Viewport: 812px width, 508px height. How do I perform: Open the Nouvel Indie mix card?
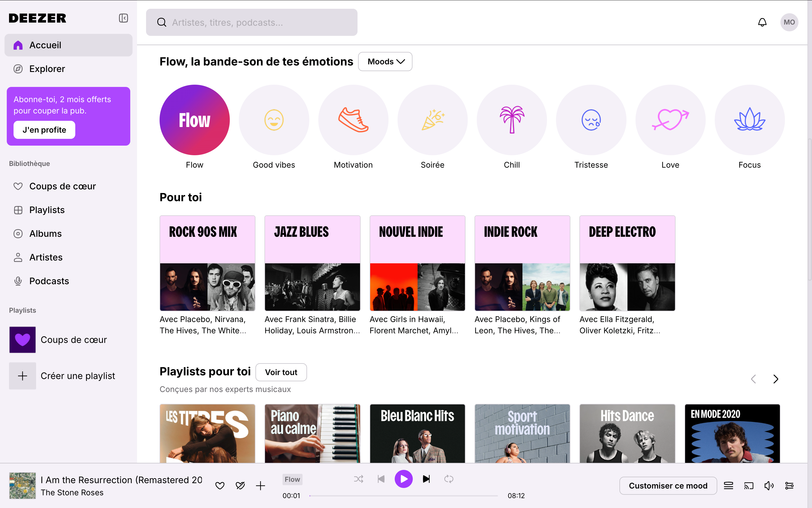417,263
